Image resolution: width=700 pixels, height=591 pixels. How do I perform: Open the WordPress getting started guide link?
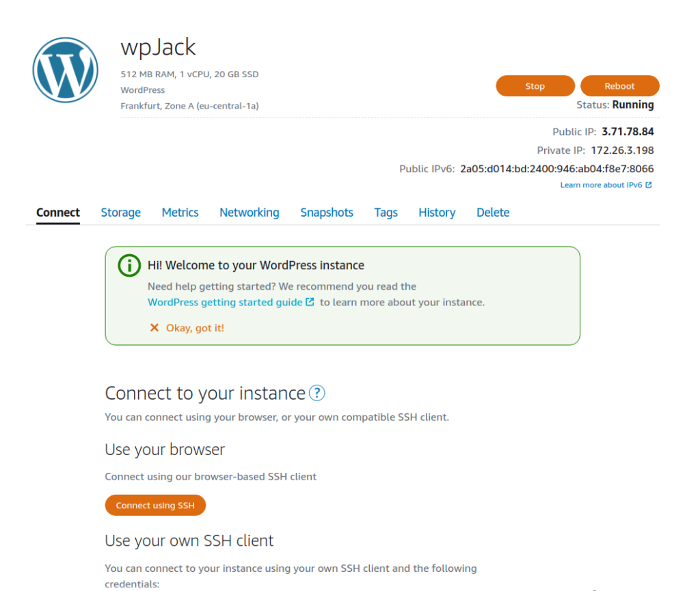225,303
